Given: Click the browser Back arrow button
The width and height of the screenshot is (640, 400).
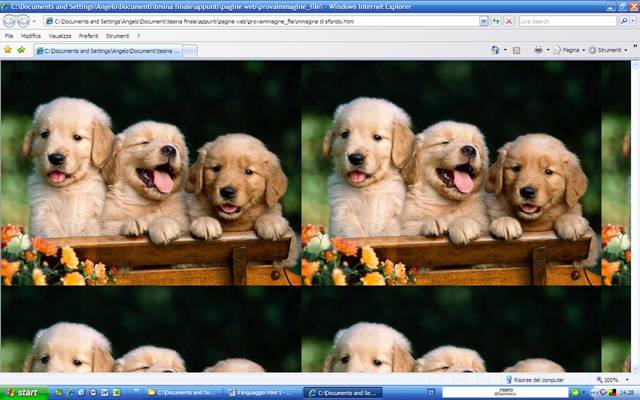Looking at the screenshot, I should click(9, 21).
